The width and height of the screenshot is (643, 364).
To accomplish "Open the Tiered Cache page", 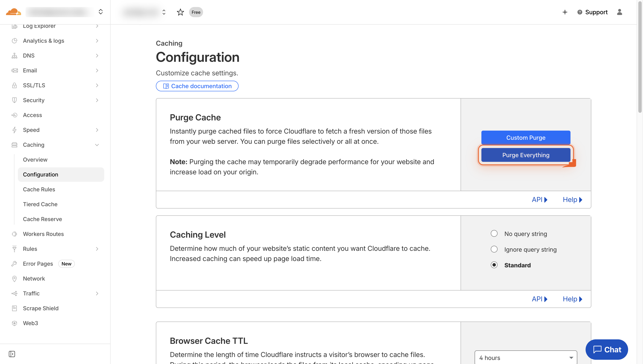I will [40, 204].
